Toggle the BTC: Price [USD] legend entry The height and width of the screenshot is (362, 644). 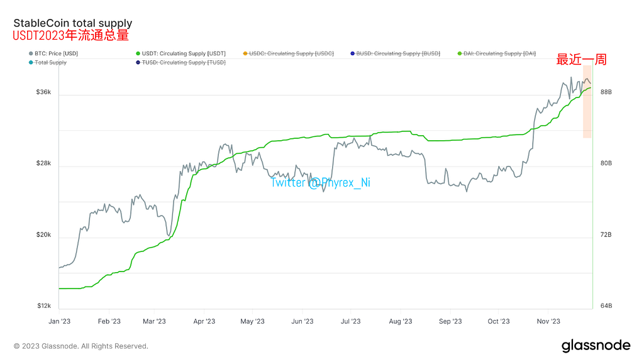[53, 53]
